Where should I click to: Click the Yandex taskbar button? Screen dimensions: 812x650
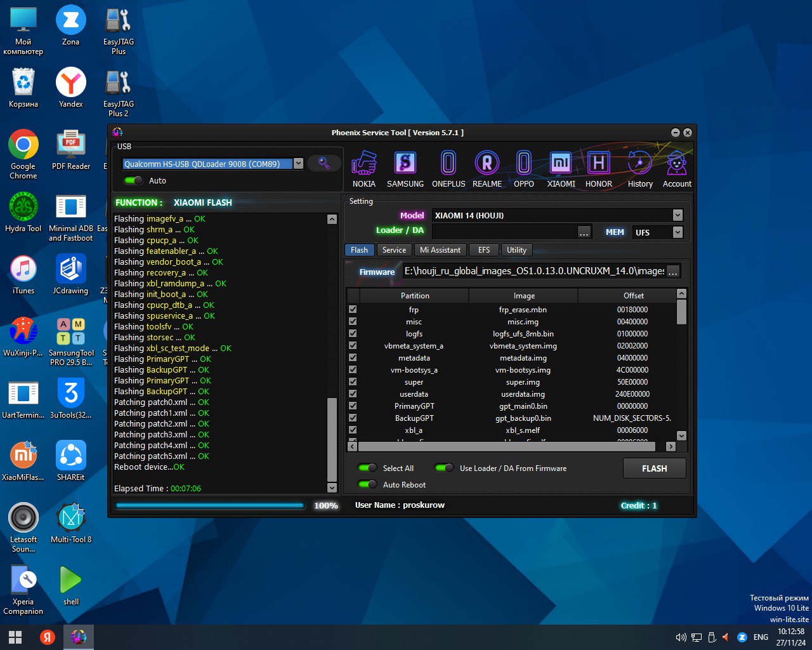[48, 637]
